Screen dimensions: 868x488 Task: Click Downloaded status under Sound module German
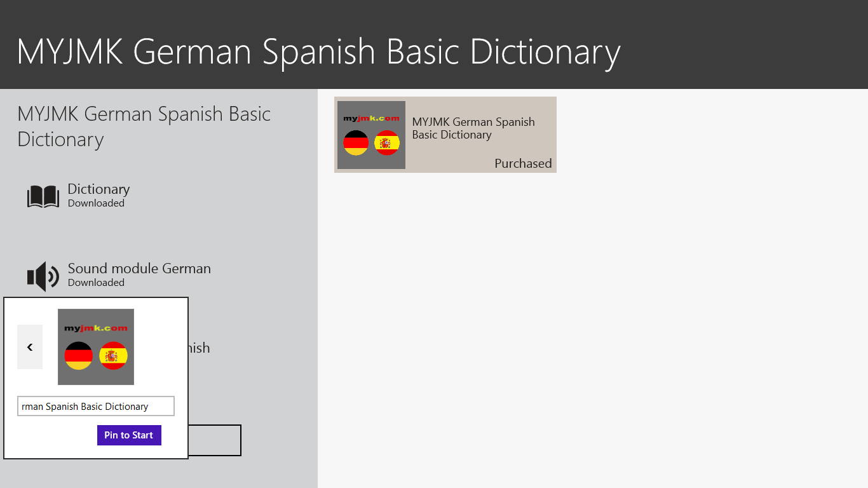[x=96, y=283]
